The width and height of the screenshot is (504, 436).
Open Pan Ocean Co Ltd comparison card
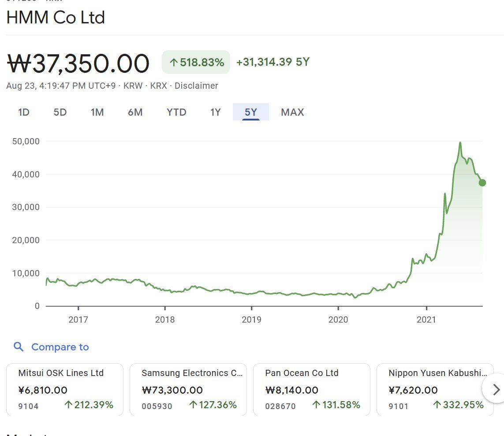[311, 389]
